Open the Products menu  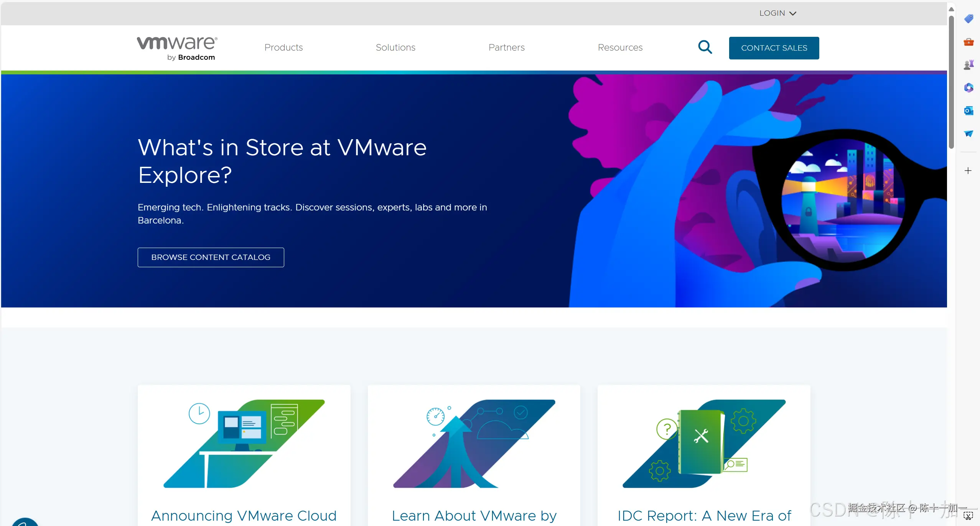pyautogui.click(x=283, y=48)
